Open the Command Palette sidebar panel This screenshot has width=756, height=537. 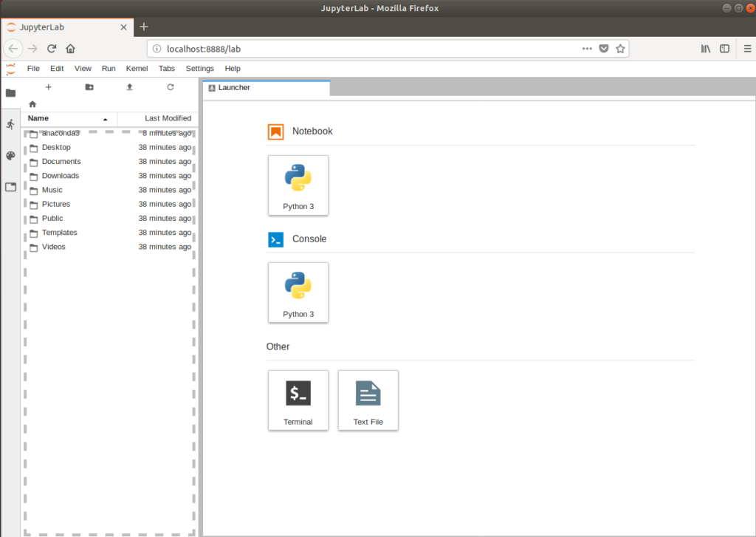click(10, 156)
